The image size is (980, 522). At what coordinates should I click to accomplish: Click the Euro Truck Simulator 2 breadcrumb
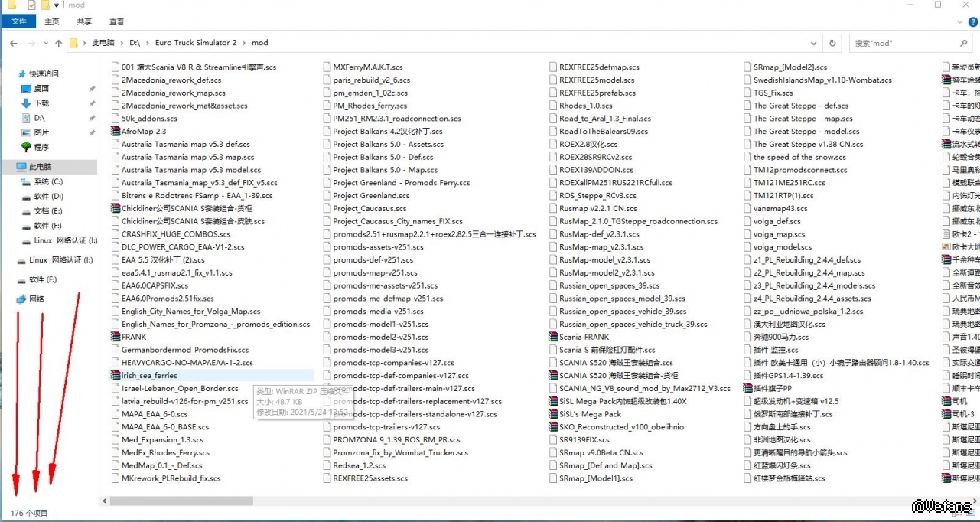pos(195,44)
